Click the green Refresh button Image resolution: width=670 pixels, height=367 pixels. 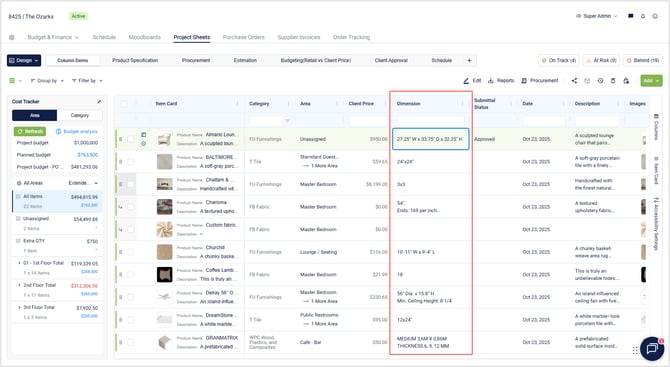(x=30, y=131)
